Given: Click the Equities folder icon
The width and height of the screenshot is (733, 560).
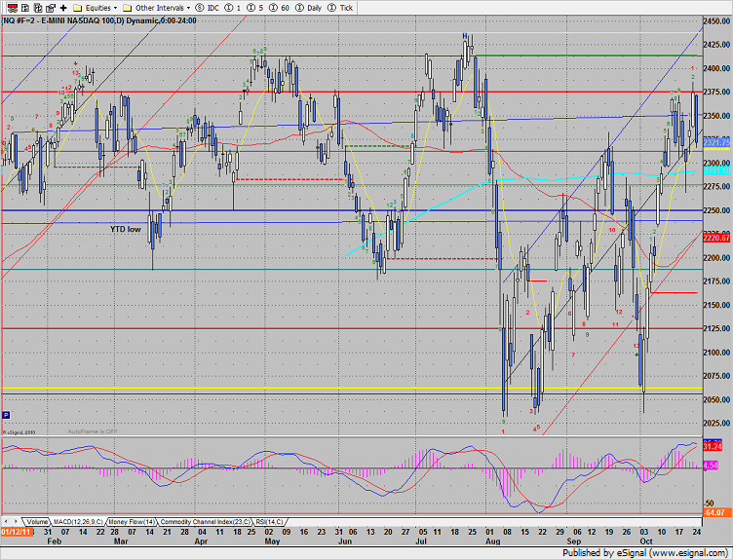Looking at the screenshot, I should 78,8.
